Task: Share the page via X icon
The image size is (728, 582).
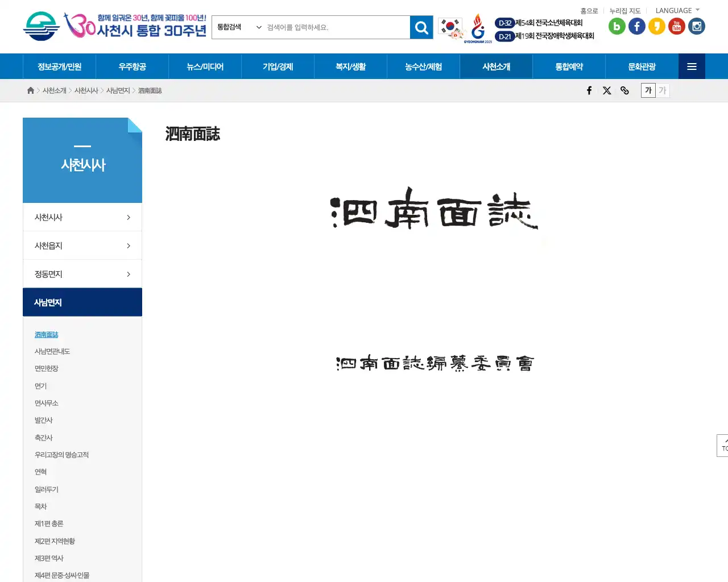Action: 607,90
